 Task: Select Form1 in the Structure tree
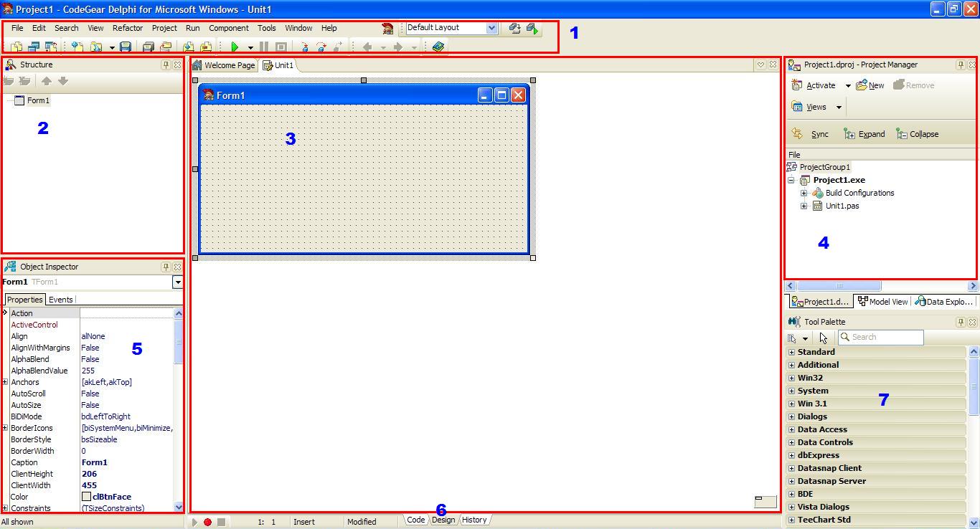click(38, 100)
